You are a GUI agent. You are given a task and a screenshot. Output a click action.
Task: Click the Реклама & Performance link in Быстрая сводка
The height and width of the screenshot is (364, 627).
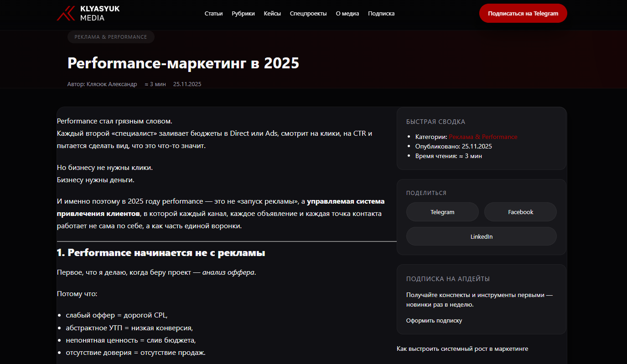pos(483,137)
